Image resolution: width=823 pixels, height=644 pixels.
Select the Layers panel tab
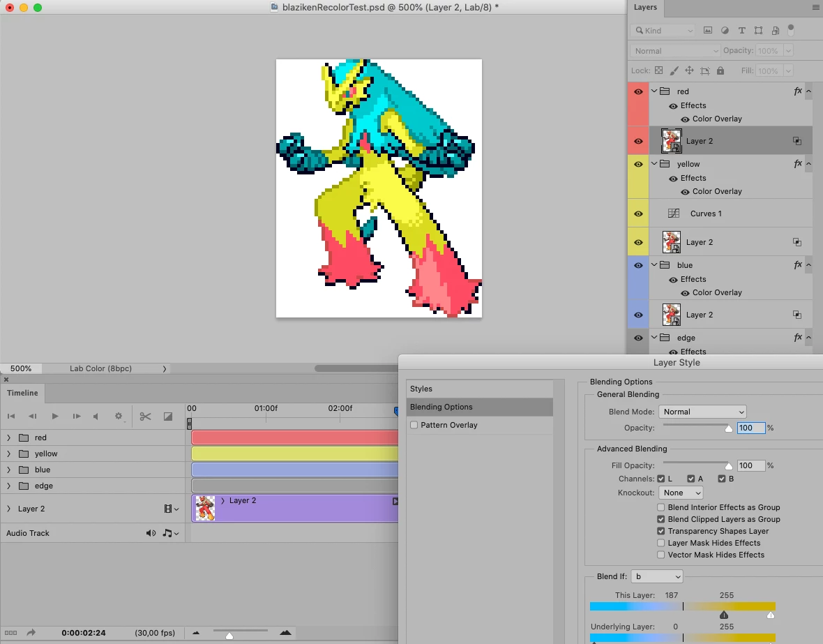pos(645,8)
